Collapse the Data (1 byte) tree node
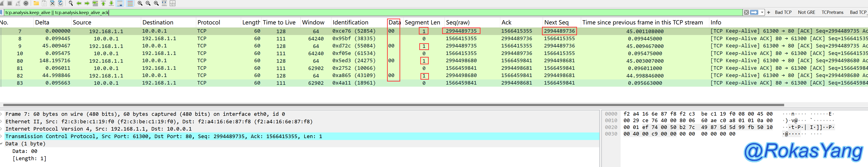 2,144
